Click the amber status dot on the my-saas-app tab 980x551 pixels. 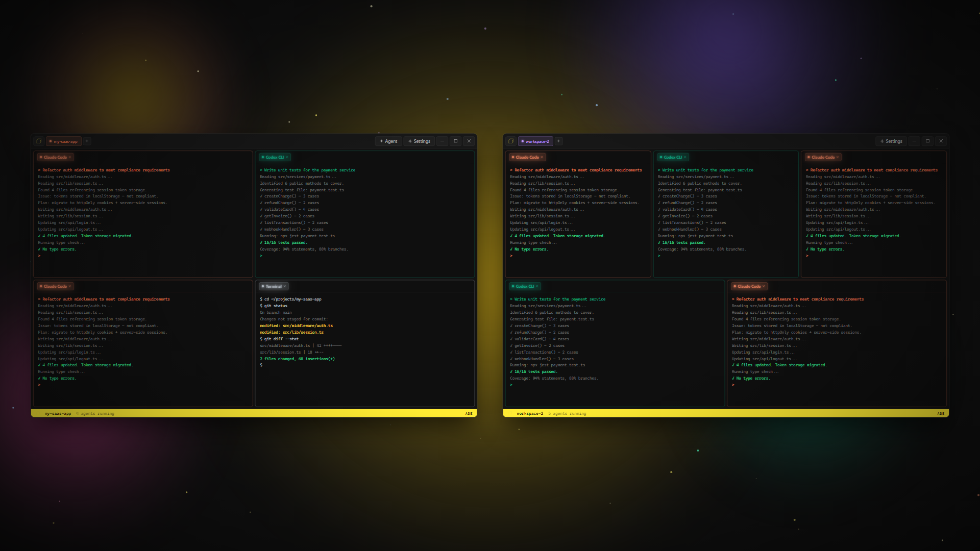tap(51, 141)
